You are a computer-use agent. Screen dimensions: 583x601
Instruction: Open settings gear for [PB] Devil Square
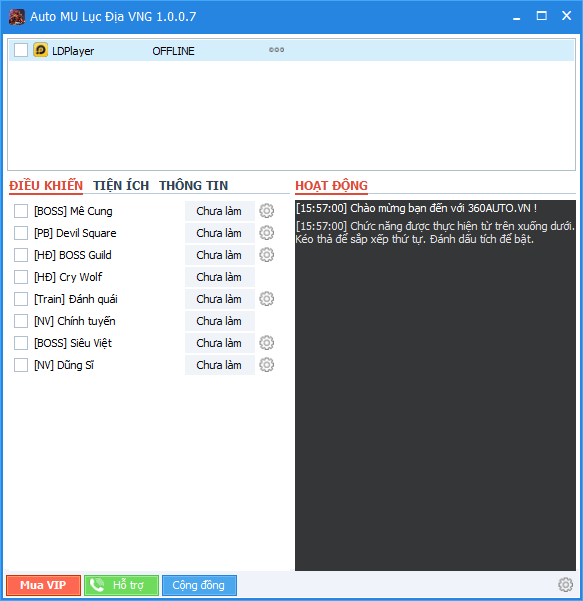click(266, 233)
